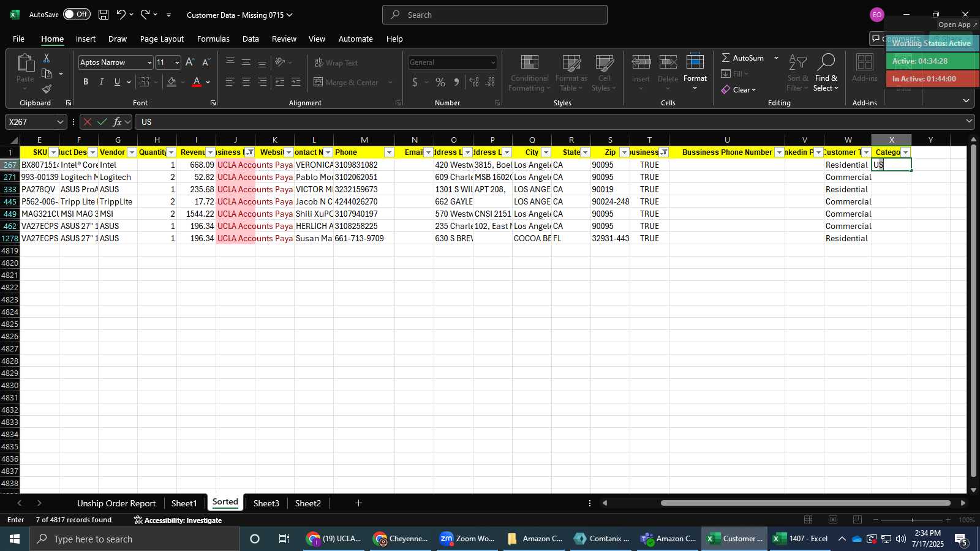Viewport: 980px width, 551px height.
Task: Open the font size dropdown
Action: [177, 62]
